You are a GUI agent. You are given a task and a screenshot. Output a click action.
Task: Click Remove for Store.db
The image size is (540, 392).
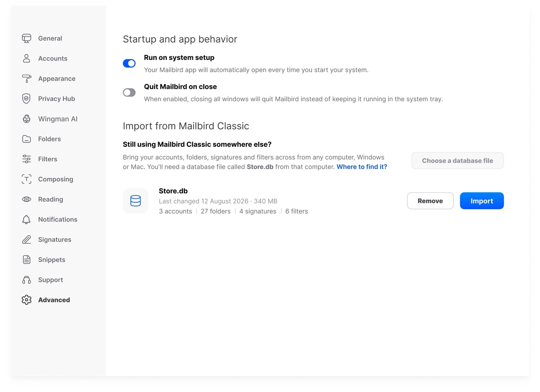430,201
